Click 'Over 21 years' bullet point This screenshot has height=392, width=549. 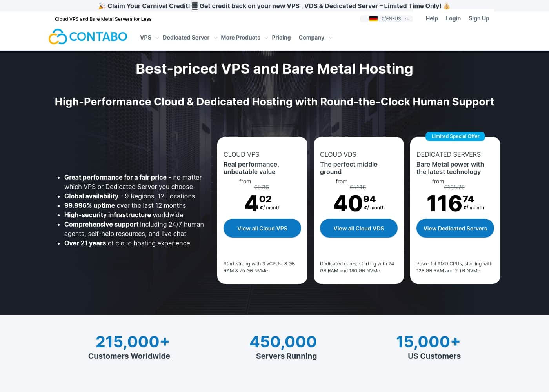127,243
